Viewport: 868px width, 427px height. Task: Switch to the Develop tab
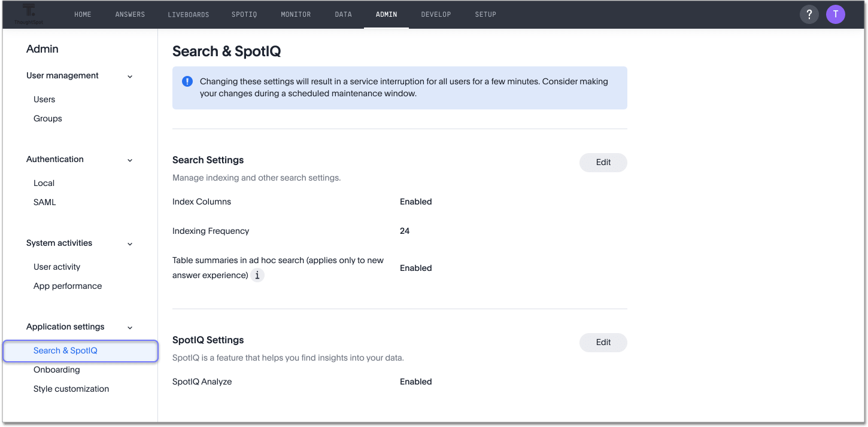(x=436, y=14)
